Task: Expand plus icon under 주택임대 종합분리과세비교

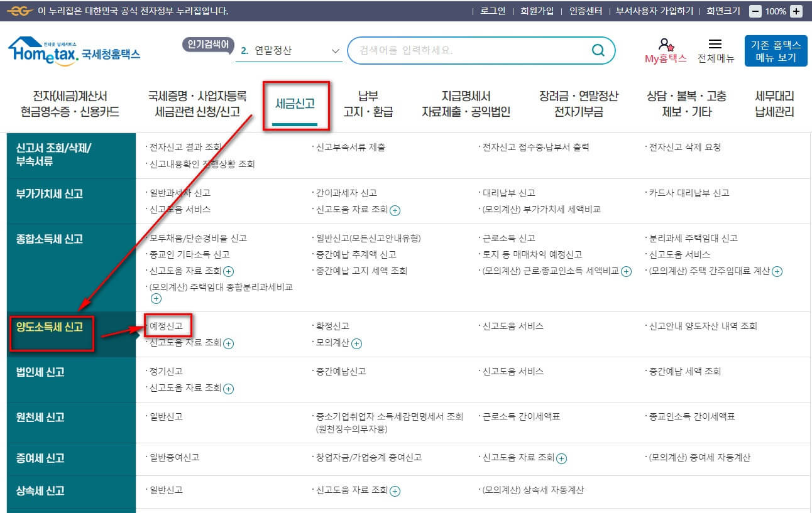Action: [156, 299]
